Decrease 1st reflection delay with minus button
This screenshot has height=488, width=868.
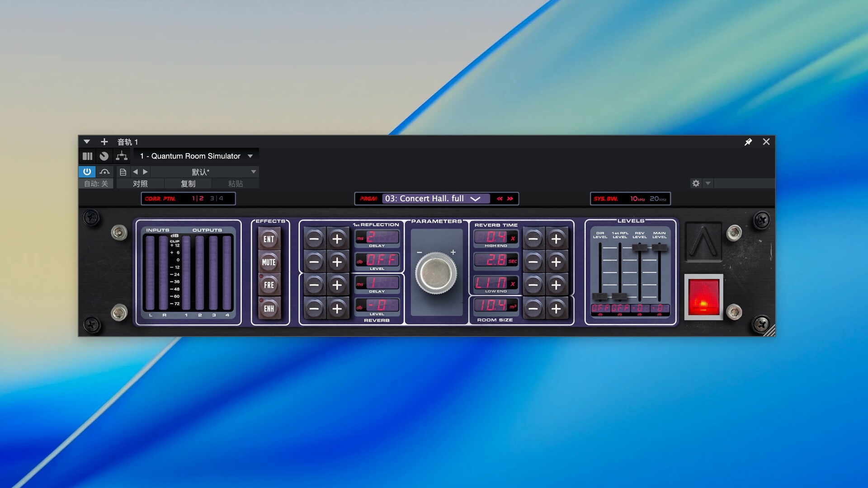tap(314, 239)
